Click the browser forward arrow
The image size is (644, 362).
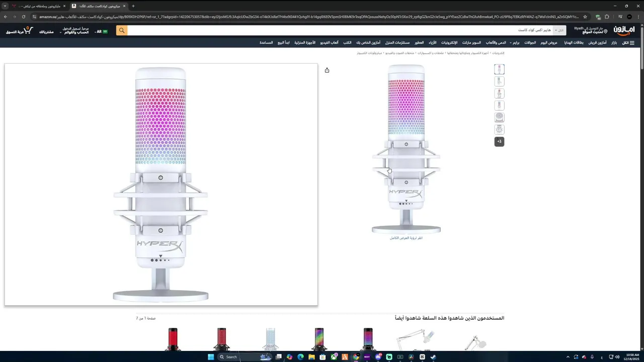tap(15, 17)
